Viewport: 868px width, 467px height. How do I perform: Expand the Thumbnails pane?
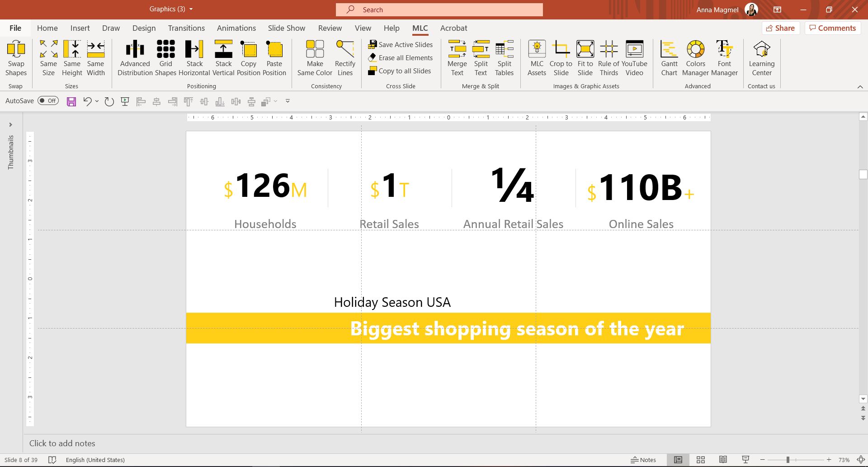click(10, 125)
